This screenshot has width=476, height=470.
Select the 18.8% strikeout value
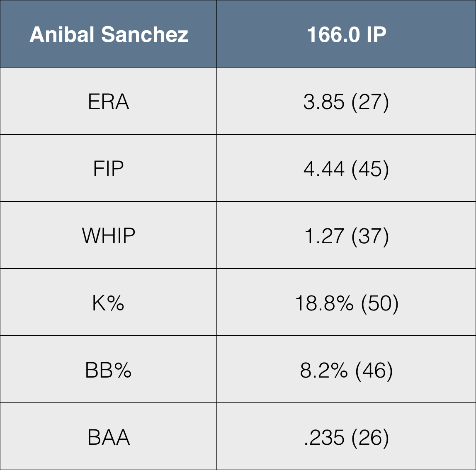click(x=324, y=303)
